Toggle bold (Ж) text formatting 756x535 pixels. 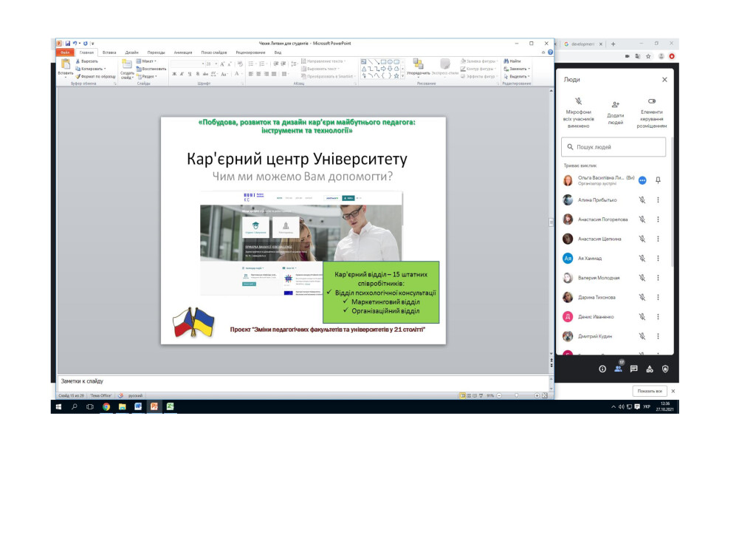(174, 74)
